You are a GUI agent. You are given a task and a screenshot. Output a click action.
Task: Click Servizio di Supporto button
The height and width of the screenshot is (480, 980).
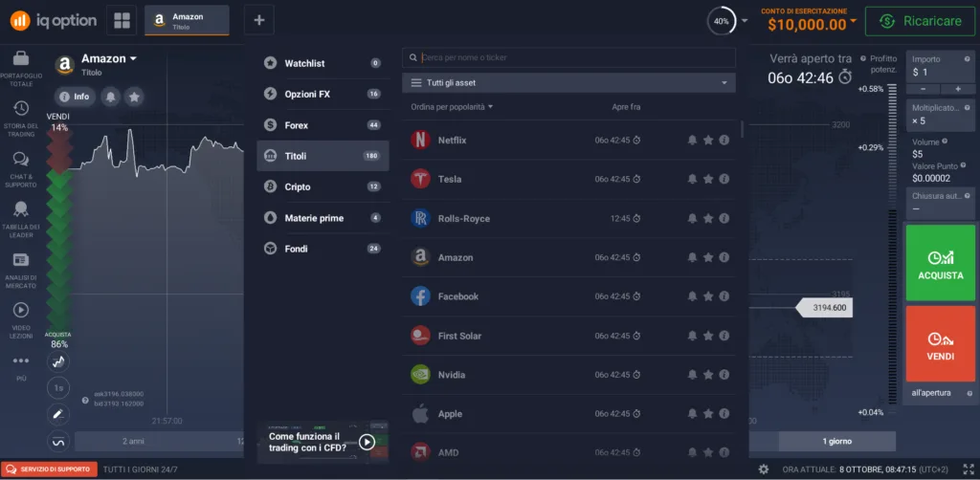coord(50,469)
